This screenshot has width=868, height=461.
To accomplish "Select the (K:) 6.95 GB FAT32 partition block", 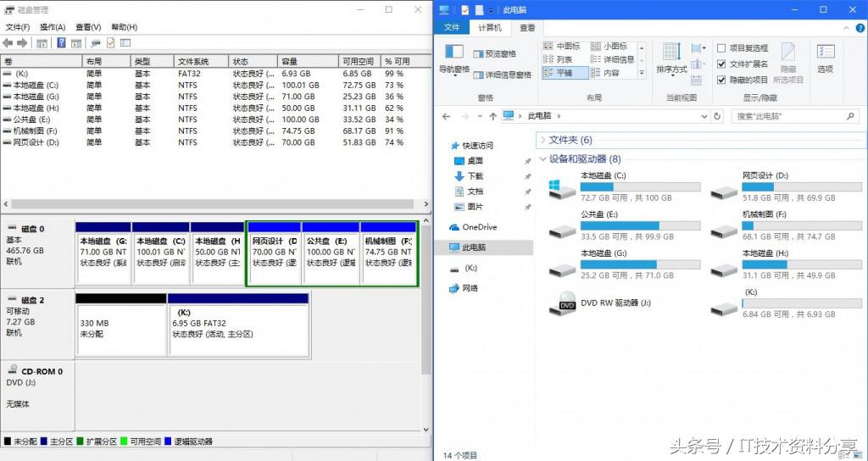I will [238, 325].
